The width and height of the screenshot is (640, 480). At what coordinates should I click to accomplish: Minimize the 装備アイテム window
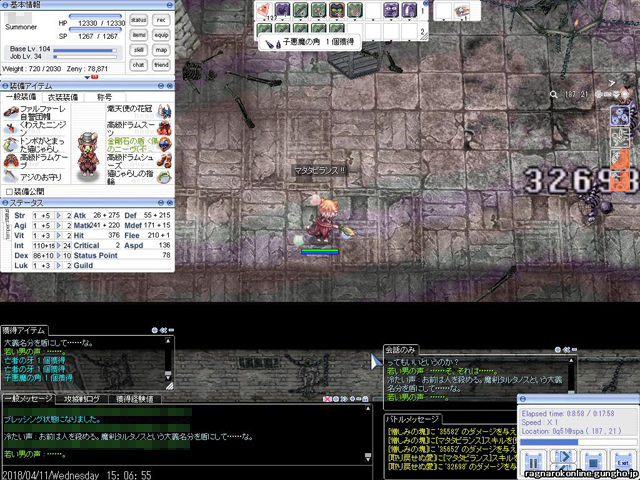[161, 86]
